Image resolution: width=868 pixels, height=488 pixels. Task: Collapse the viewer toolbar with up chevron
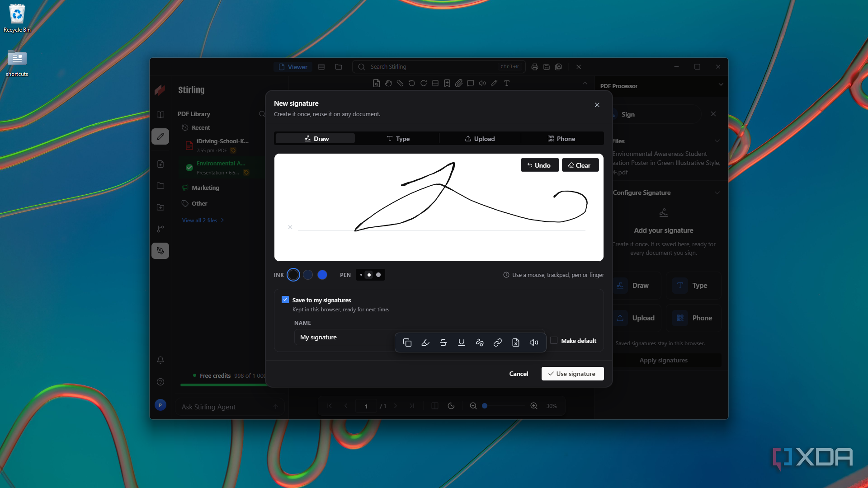pos(585,83)
